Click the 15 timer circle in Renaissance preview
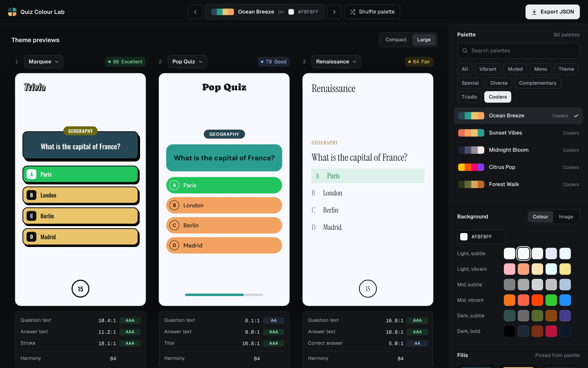The width and height of the screenshot is (588, 368). click(368, 289)
